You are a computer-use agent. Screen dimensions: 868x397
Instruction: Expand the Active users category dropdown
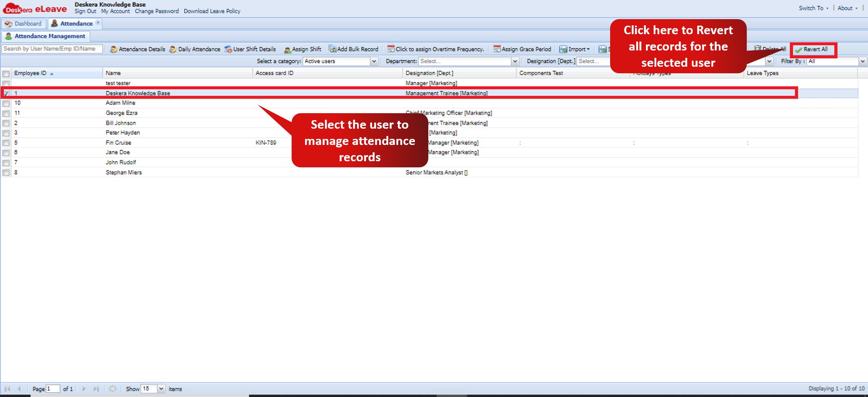point(374,61)
